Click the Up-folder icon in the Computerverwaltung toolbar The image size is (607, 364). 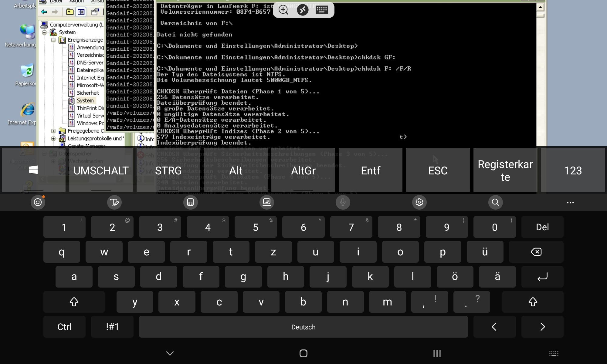tap(70, 12)
